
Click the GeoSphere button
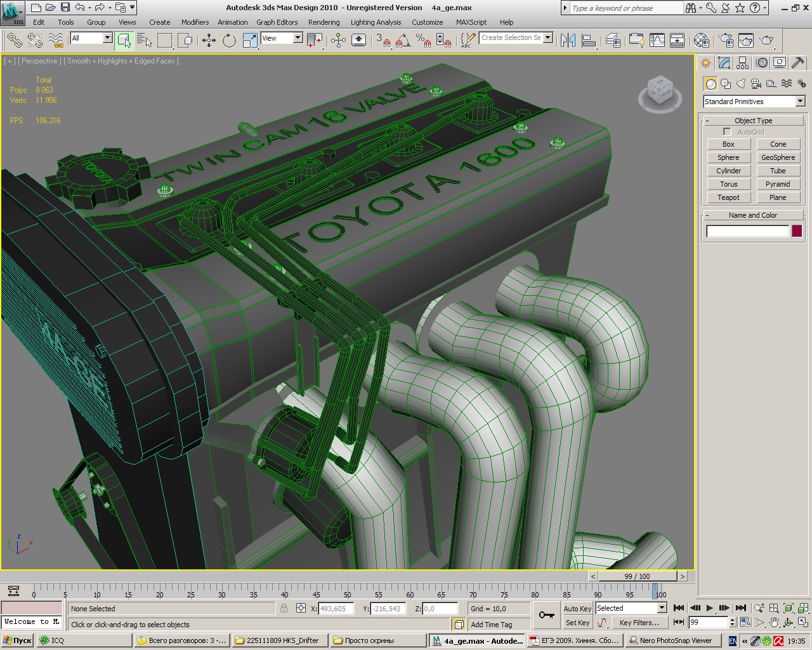[x=778, y=157]
